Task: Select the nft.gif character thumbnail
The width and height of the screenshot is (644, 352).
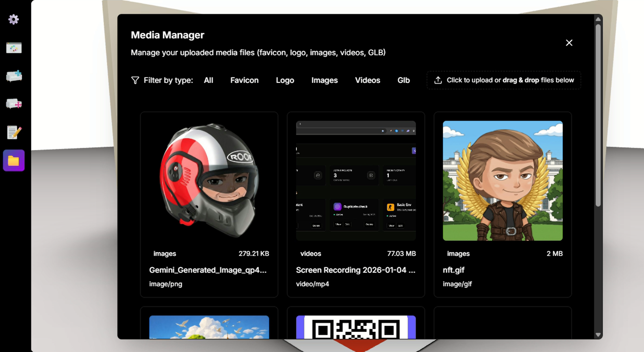Action: tap(503, 181)
